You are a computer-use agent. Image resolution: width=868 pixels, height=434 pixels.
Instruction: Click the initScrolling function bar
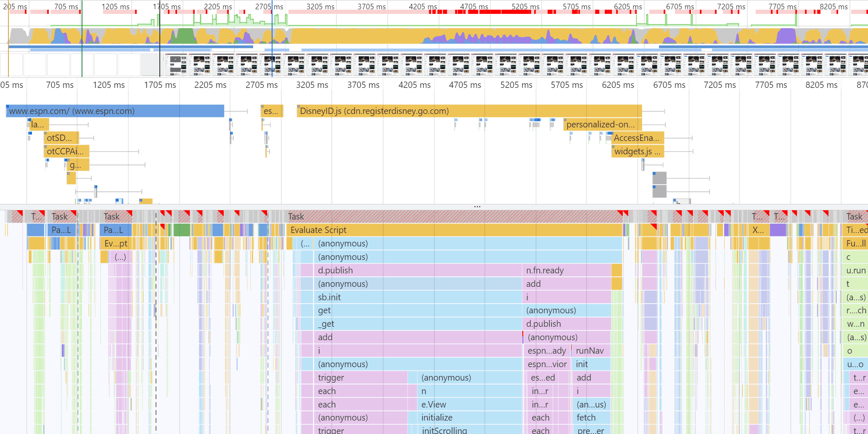469,430
